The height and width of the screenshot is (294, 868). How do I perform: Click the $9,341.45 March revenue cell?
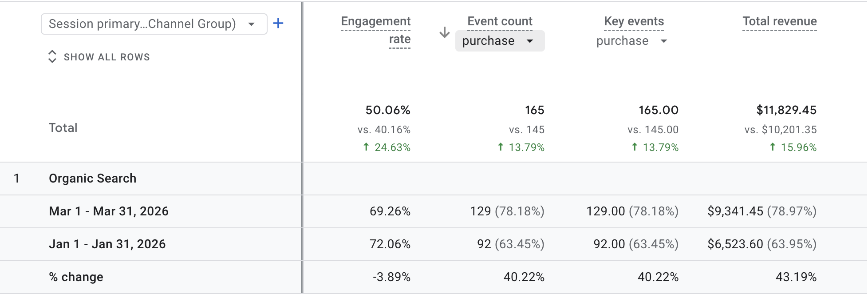(735, 211)
